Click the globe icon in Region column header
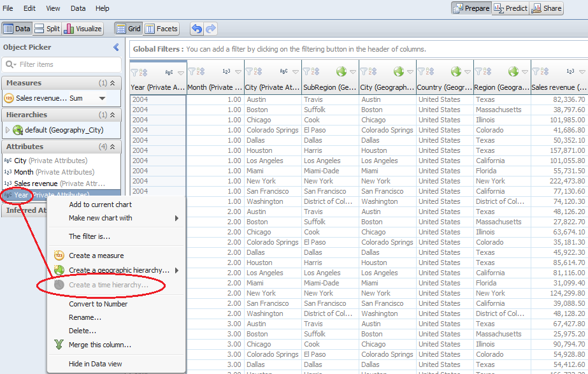 pos(513,71)
